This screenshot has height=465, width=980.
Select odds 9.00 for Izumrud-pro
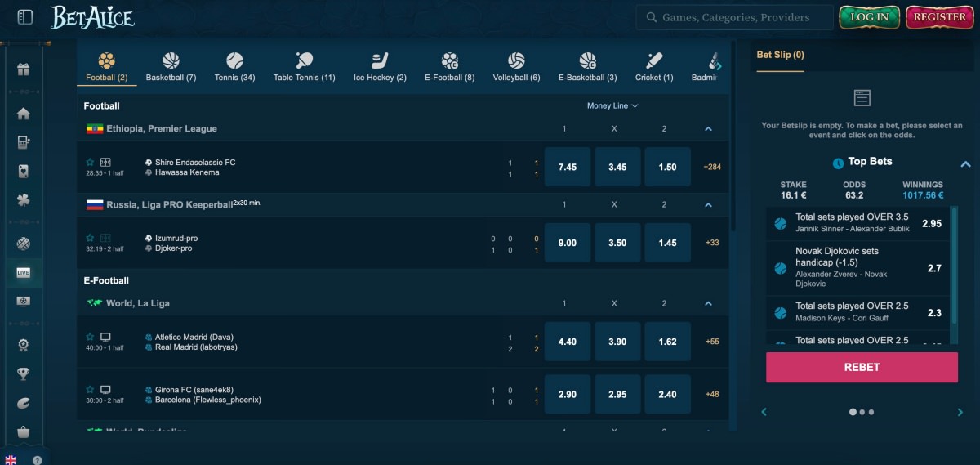click(567, 243)
